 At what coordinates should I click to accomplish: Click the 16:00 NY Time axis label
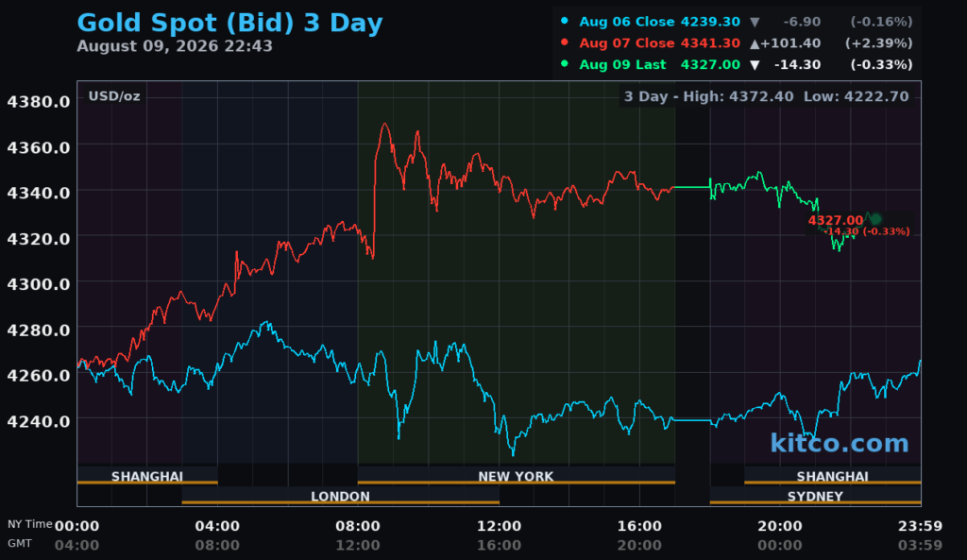point(639,526)
